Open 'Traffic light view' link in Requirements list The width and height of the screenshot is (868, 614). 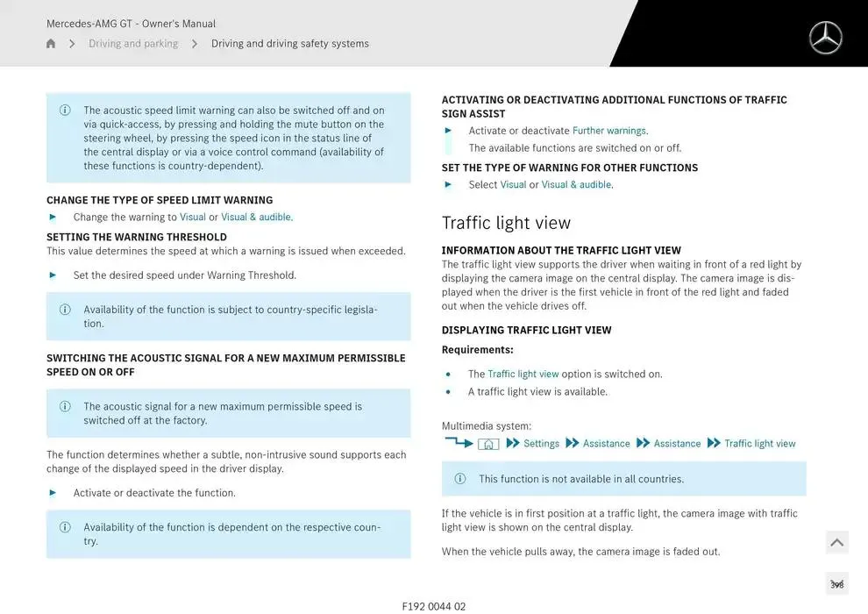click(523, 375)
